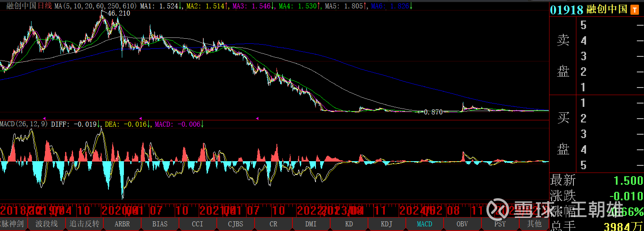This screenshot has height=231, width=644.
Task: Click the 卖盘 section label
Action: (x=563, y=56)
